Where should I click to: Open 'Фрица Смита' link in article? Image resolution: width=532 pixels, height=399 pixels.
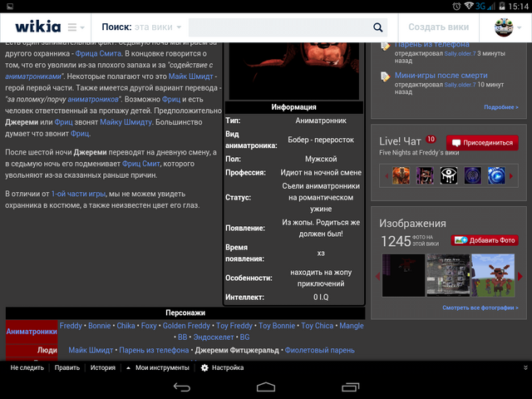(x=98, y=53)
